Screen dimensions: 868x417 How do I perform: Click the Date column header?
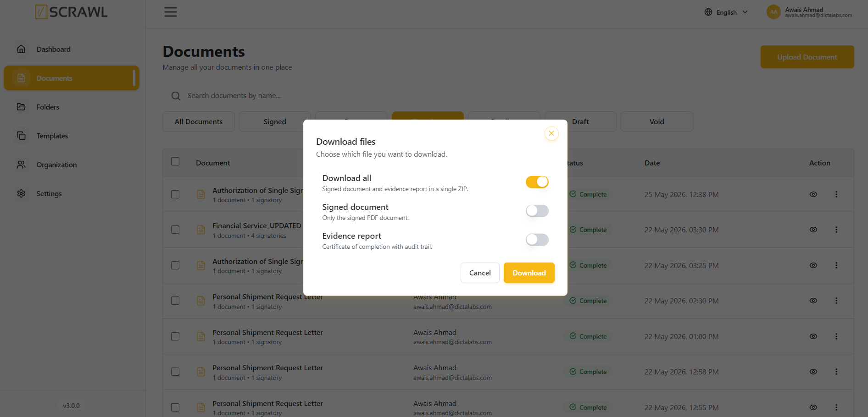pyautogui.click(x=652, y=163)
